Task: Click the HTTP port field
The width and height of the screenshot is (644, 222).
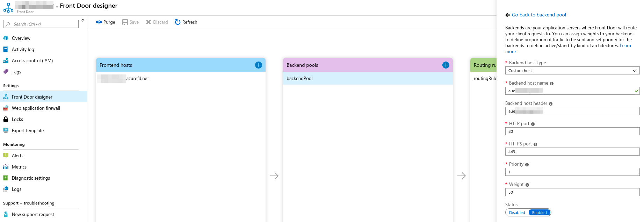Action: pos(572,131)
